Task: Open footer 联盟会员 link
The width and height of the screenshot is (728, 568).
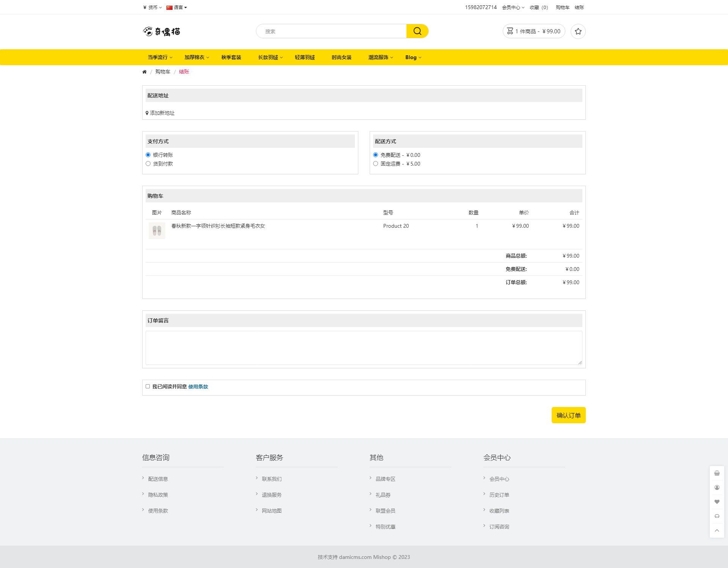Action: [386, 511]
